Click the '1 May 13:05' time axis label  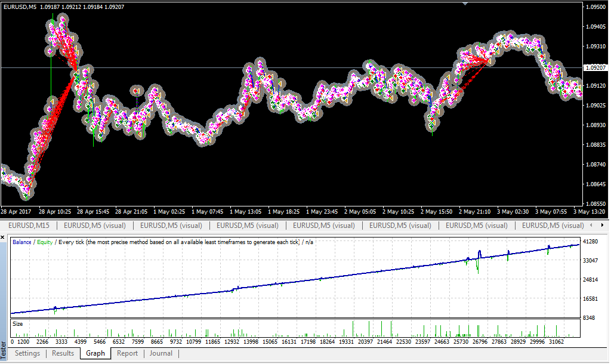[x=245, y=212]
